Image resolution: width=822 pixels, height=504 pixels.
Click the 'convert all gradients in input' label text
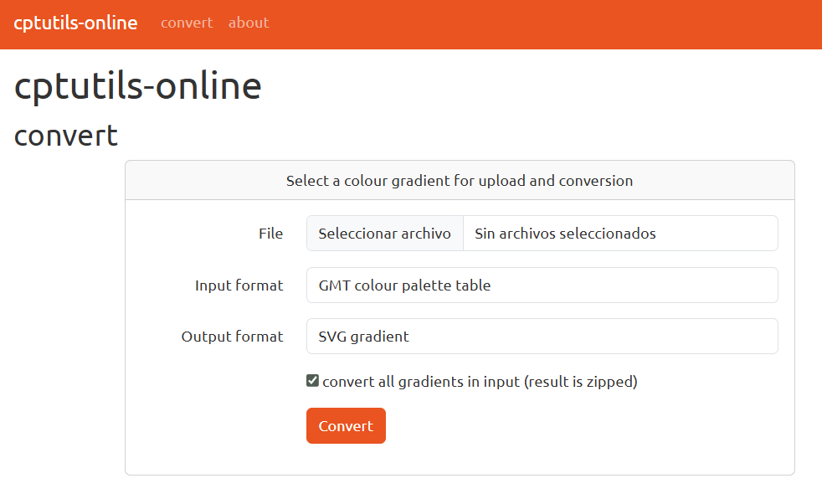[480, 382]
